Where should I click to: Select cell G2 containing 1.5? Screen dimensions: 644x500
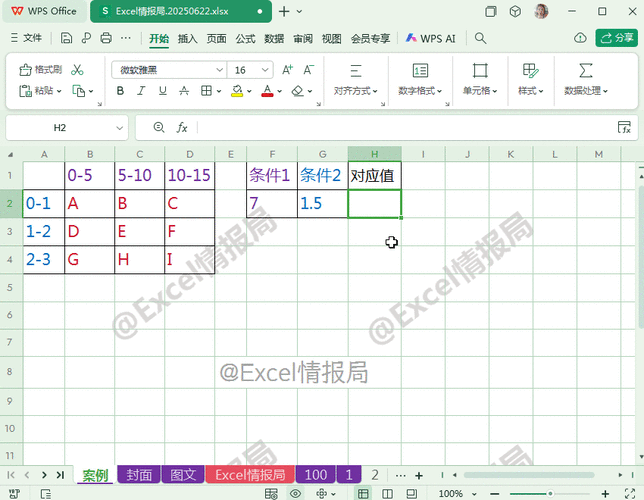[322, 203]
